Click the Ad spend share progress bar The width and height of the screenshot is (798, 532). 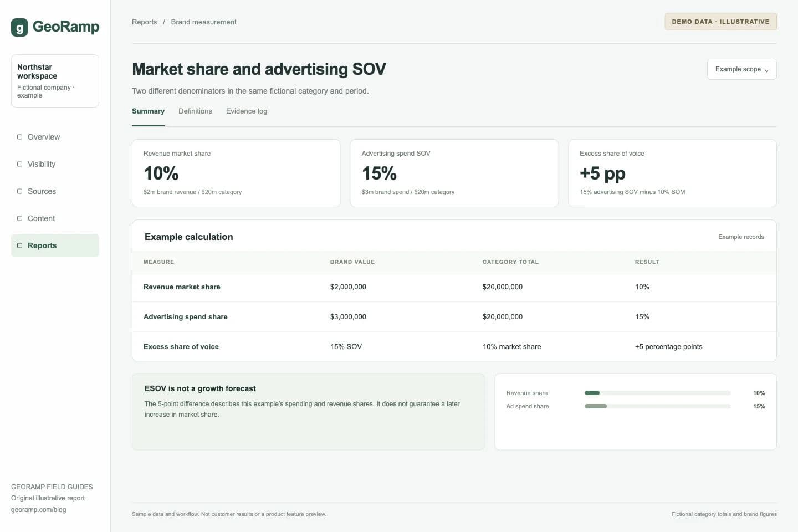coord(657,406)
